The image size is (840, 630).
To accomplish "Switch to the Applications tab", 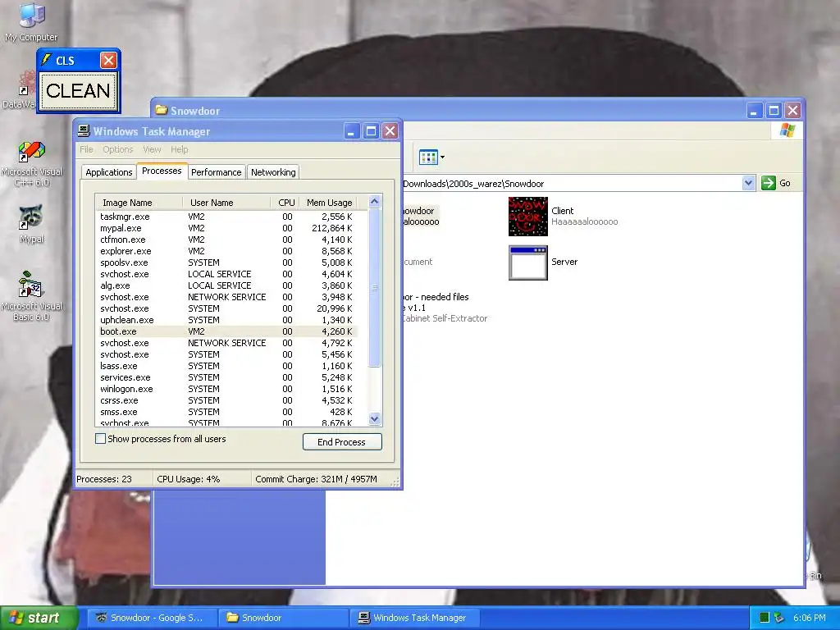I will tap(109, 172).
